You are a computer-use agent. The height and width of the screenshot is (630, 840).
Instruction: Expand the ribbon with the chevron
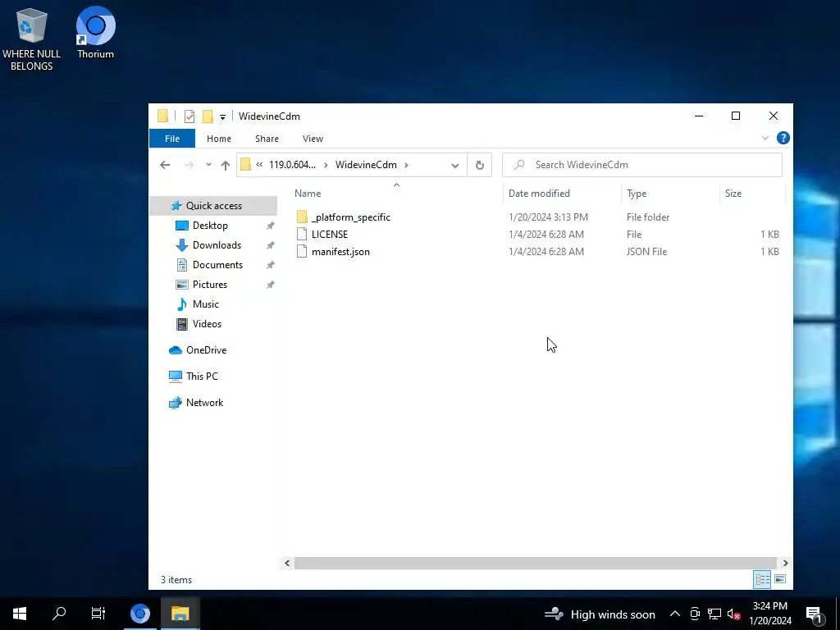point(765,138)
